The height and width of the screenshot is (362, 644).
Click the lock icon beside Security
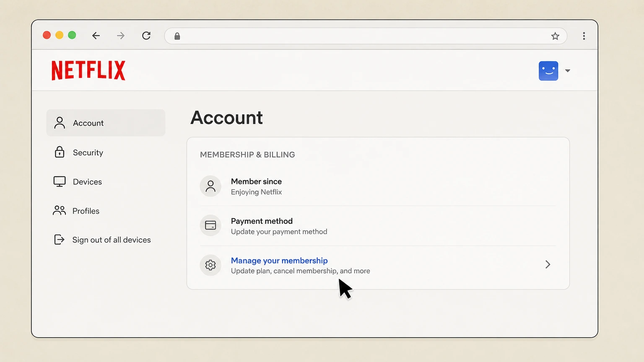tap(60, 152)
